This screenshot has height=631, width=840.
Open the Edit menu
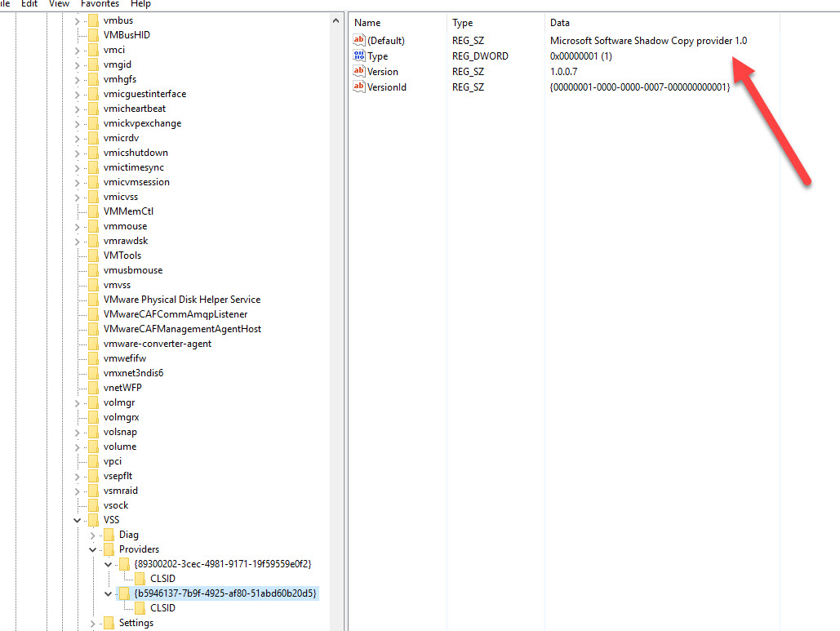[29, 4]
